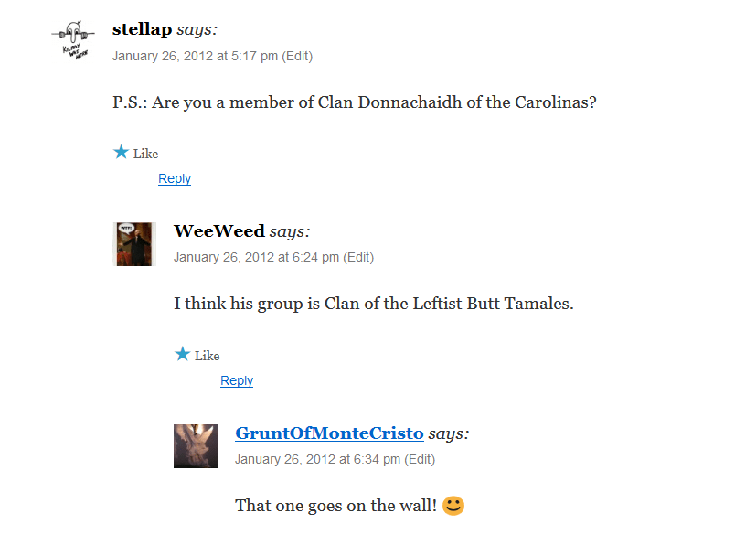This screenshot has height=545, width=756.
Task: Open the GruntOfMonteCristo profile link
Action: pos(329,433)
